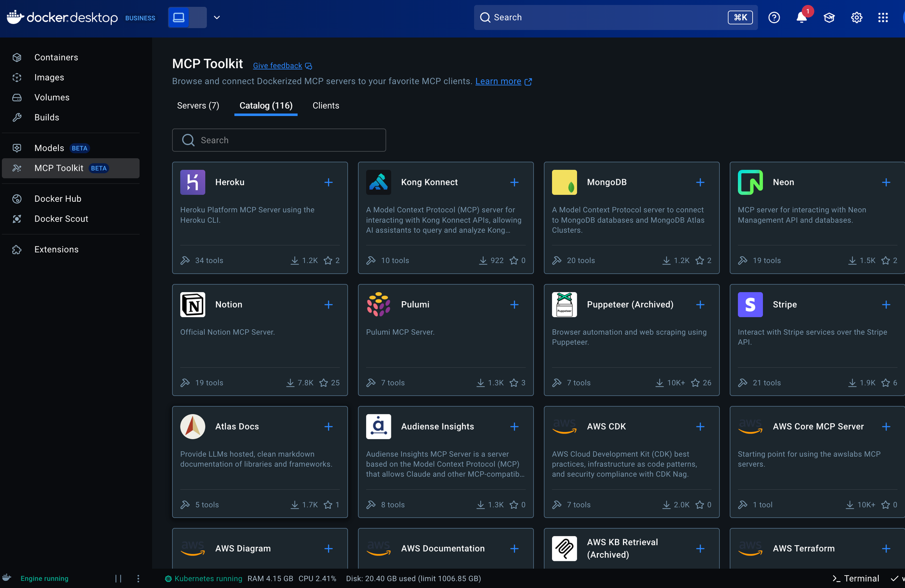Open engine options three-dot menu
The width and height of the screenshot is (905, 588).
coord(138,579)
